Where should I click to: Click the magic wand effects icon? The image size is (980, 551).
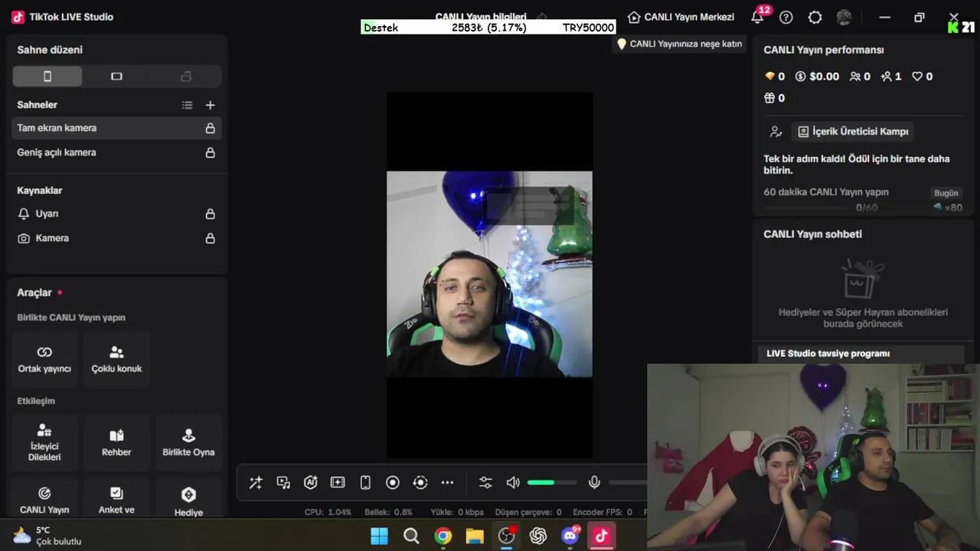pos(256,482)
